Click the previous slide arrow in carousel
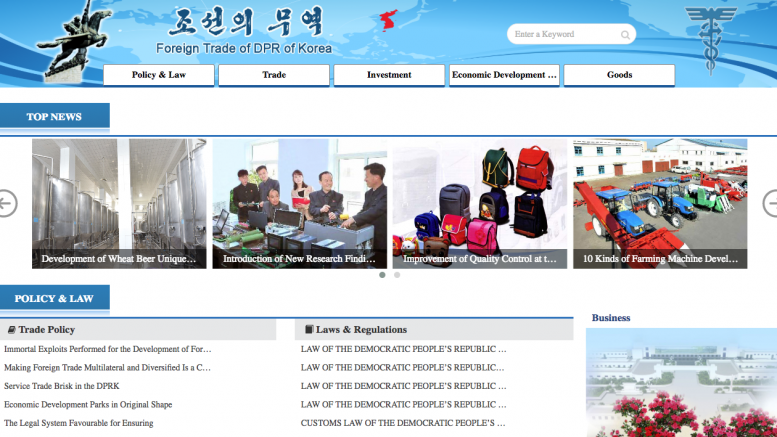The width and height of the screenshot is (777, 437). tap(6, 203)
